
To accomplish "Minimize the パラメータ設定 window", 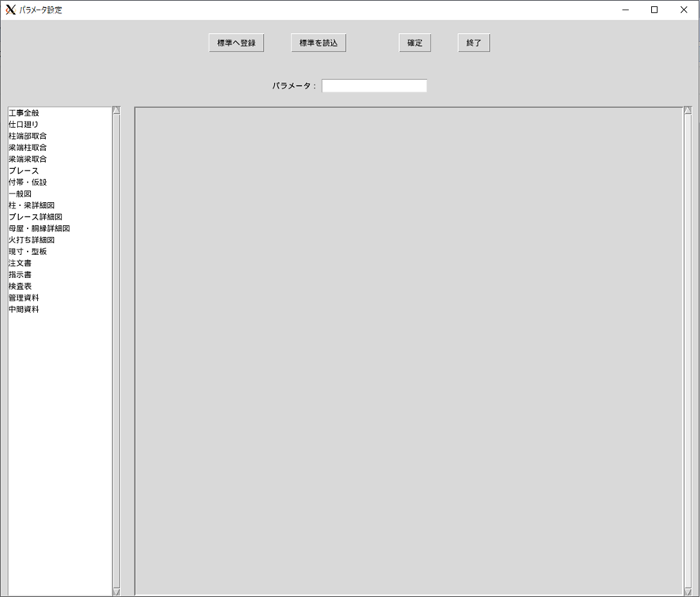I will 626,9.
